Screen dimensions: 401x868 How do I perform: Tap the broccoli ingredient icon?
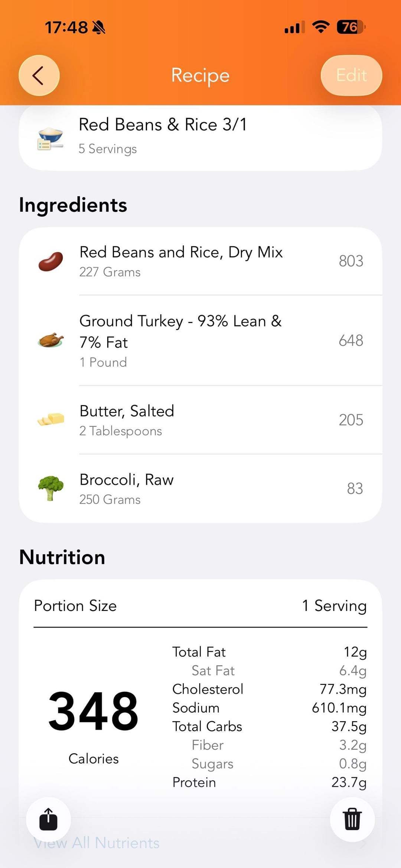(x=51, y=488)
